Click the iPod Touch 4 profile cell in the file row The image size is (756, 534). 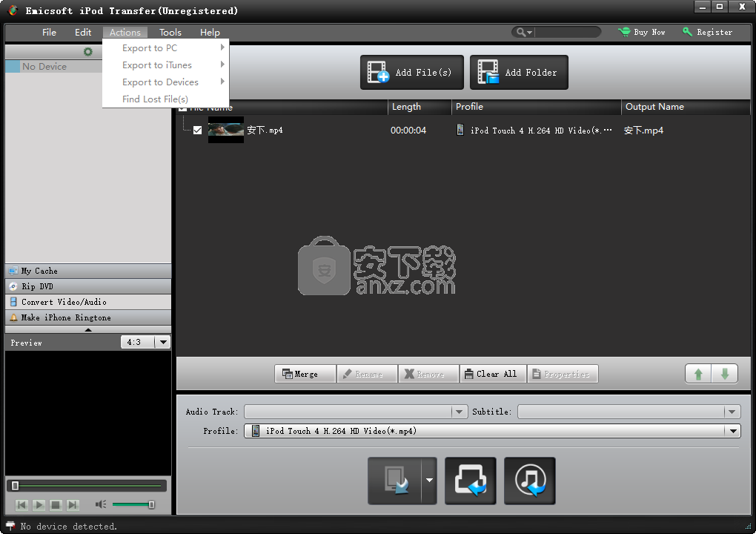(534, 131)
